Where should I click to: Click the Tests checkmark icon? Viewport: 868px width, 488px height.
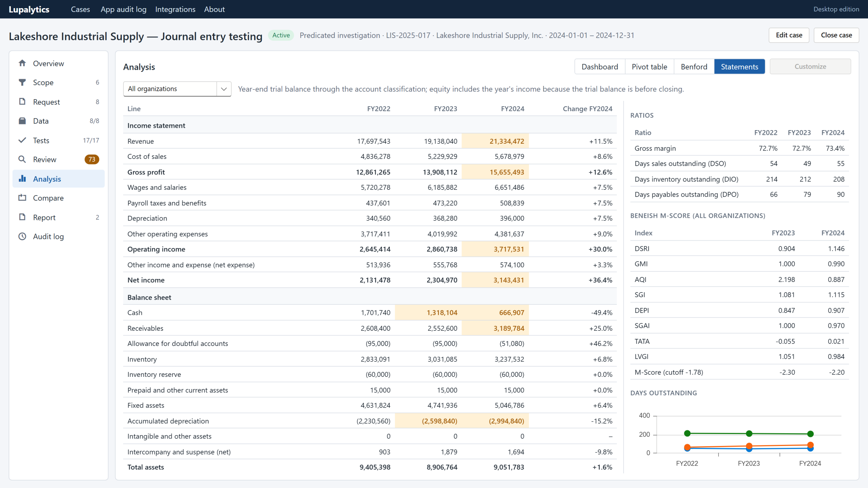click(x=22, y=140)
